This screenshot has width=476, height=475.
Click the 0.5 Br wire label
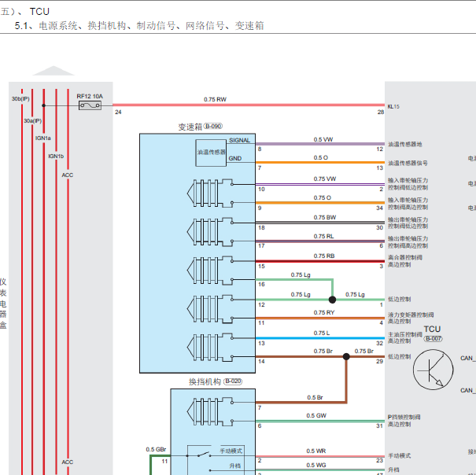click(315, 397)
